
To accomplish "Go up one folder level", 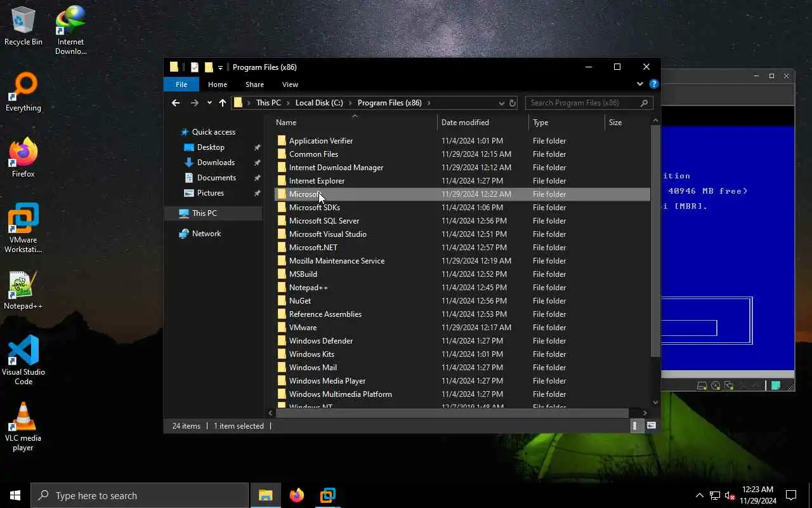I will click(x=223, y=103).
